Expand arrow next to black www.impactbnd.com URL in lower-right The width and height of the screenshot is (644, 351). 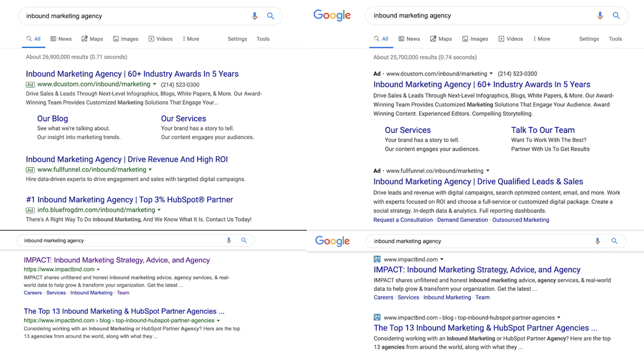click(x=442, y=260)
